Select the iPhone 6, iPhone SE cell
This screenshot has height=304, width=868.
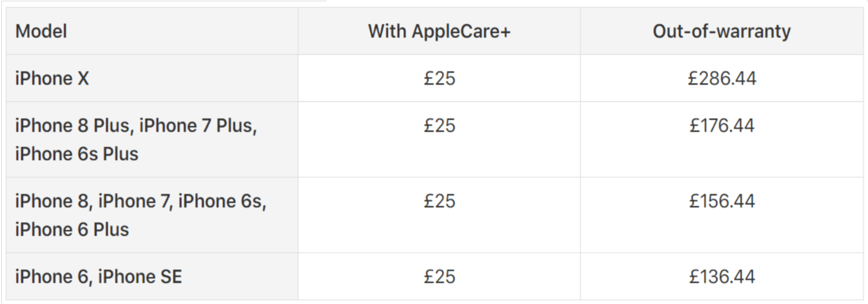[99, 277]
